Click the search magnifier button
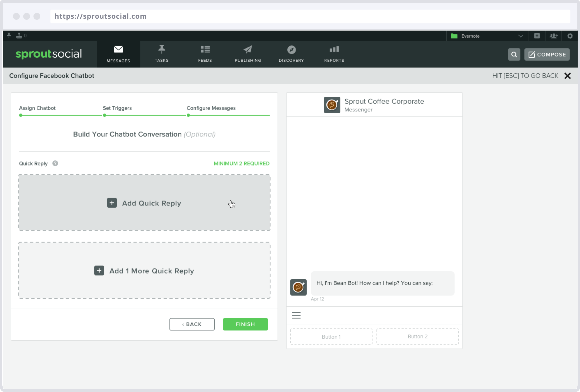 pyautogui.click(x=514, y=55)
